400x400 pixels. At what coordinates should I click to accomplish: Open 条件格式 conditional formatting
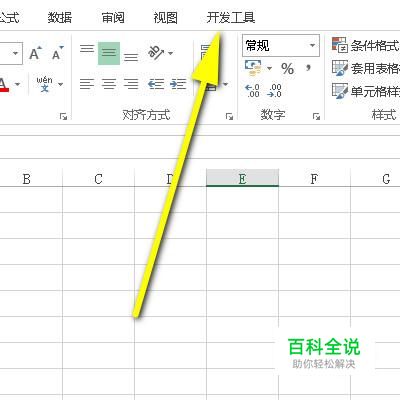point(366,45)
